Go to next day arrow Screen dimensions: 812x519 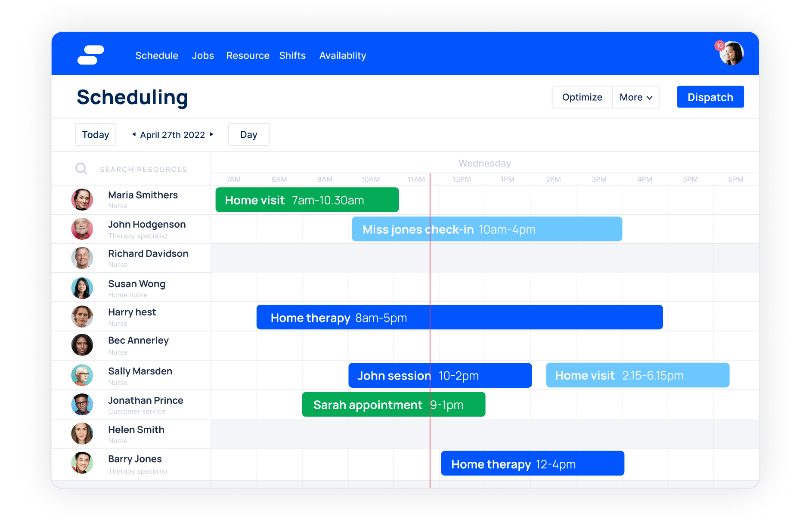click(x=211, y=135)
